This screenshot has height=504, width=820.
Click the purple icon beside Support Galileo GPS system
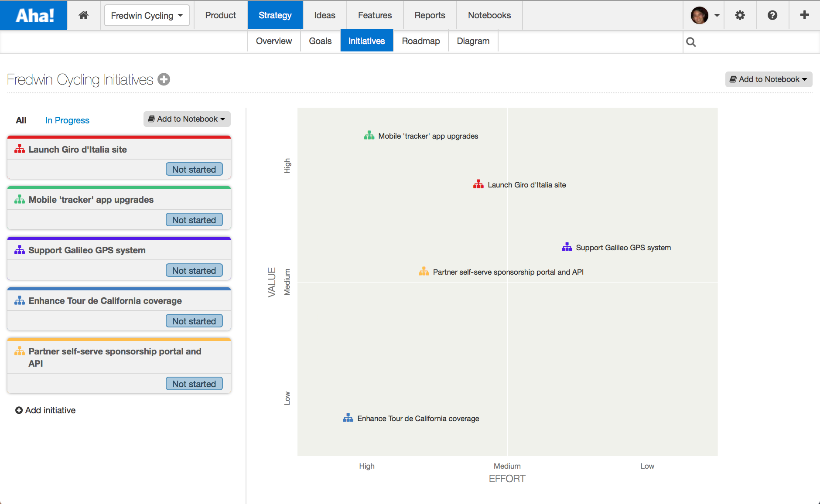pos(19,249)
